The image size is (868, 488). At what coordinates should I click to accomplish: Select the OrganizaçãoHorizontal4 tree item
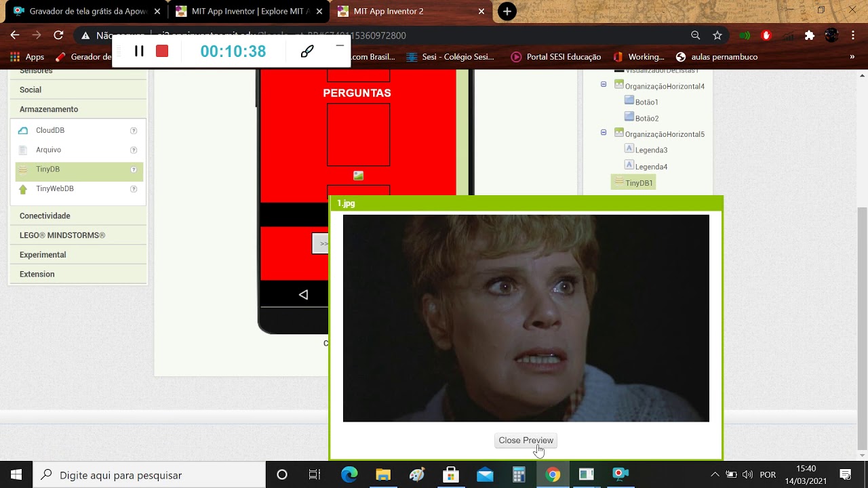[659, 86]
